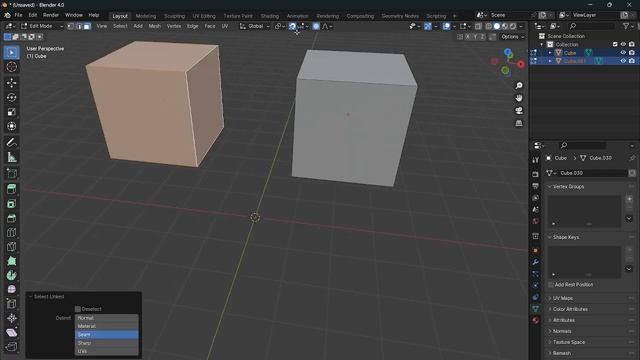
Task: Enable the Add Rest Position checkbox
Action: [x=551, y=284]
